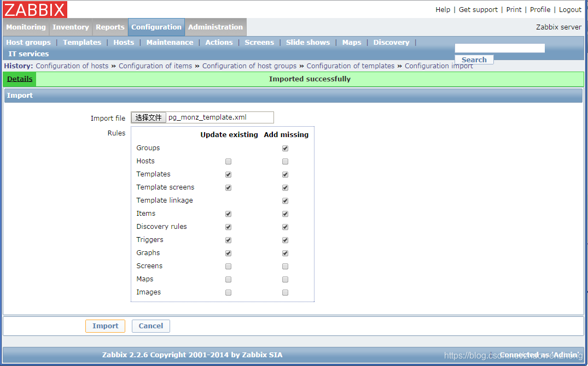Enable Screens Update existing checkbox
Image resolution: width=588 pixels, height=366 pixels.
click(229, 267)
